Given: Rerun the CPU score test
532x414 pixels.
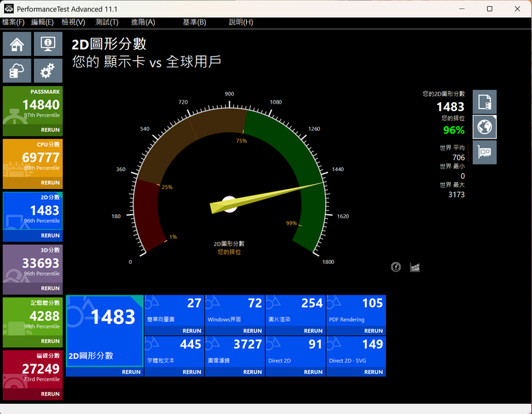Looking at the screenshot, I should 50,183.
